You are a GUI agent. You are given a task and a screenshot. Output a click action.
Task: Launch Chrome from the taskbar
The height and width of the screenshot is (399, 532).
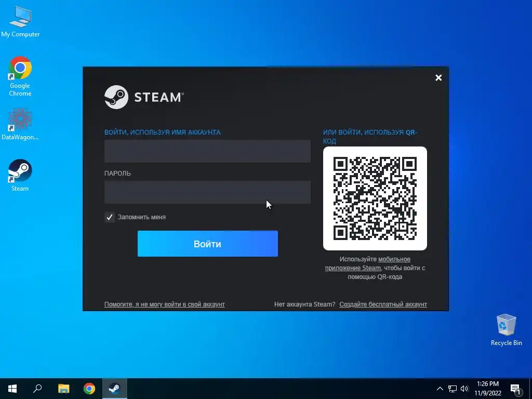click(x=89, y=389)
